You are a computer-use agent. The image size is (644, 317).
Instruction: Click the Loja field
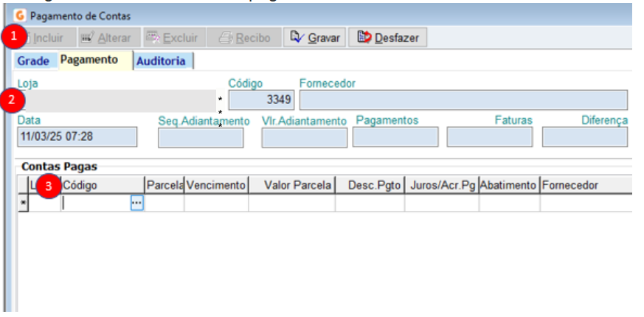pyautogui.click(x=117, y=100)
